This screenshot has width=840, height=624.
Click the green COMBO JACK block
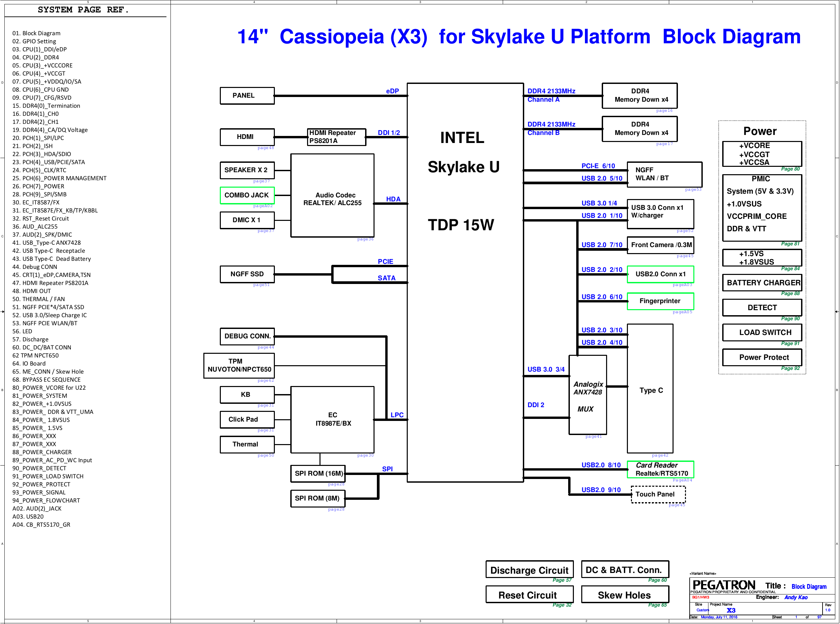click(x=247, y=195)
